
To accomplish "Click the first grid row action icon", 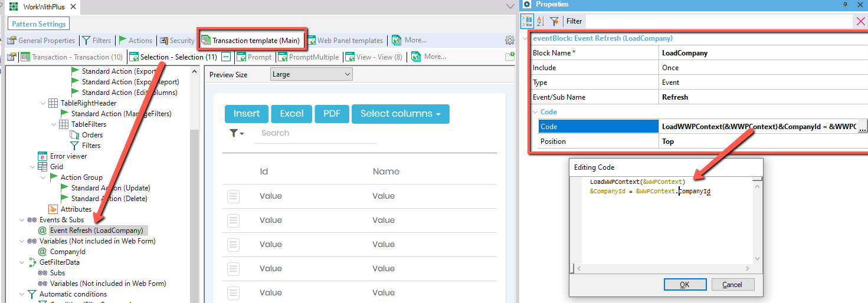I will pyautogui.click(x=233, y=196).
